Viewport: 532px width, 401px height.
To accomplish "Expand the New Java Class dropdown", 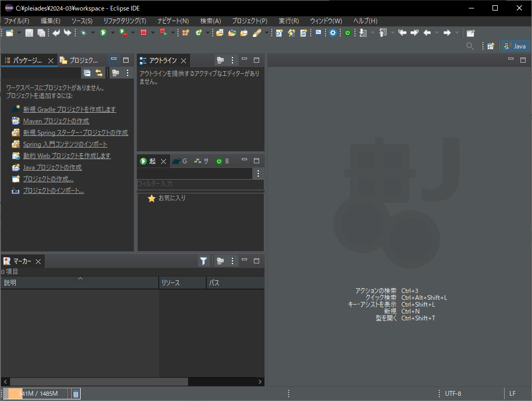I will [208, 33].
